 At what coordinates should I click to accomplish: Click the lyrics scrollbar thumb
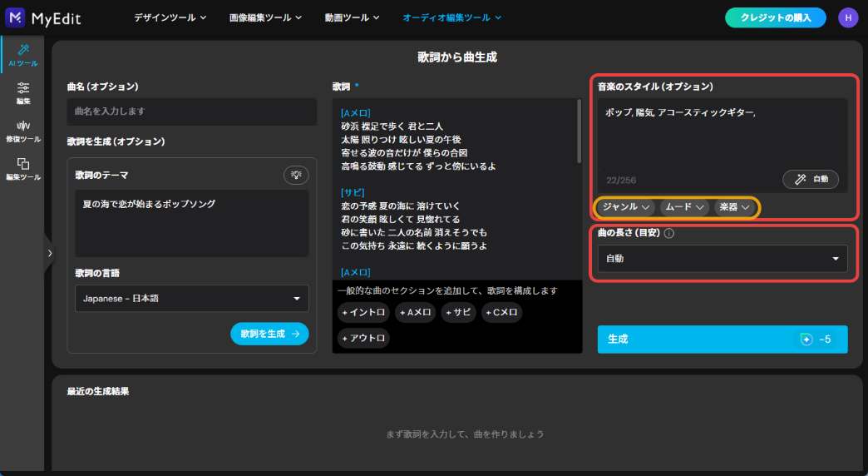pos(579,131)
